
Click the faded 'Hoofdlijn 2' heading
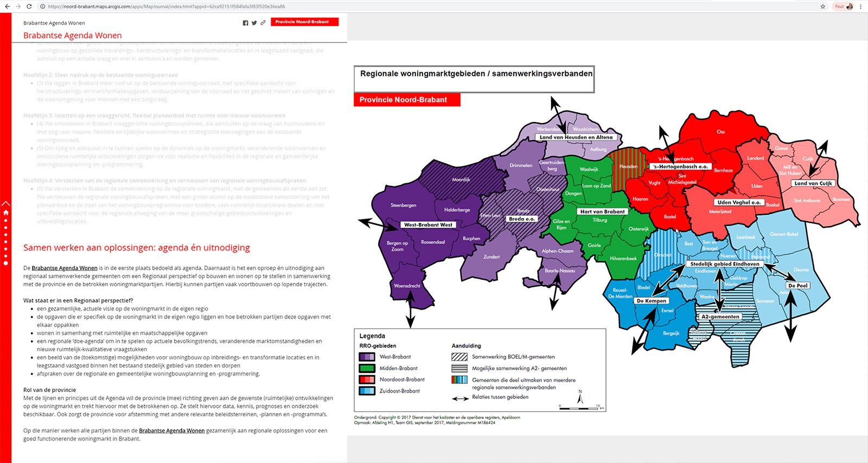click(100, 75)
